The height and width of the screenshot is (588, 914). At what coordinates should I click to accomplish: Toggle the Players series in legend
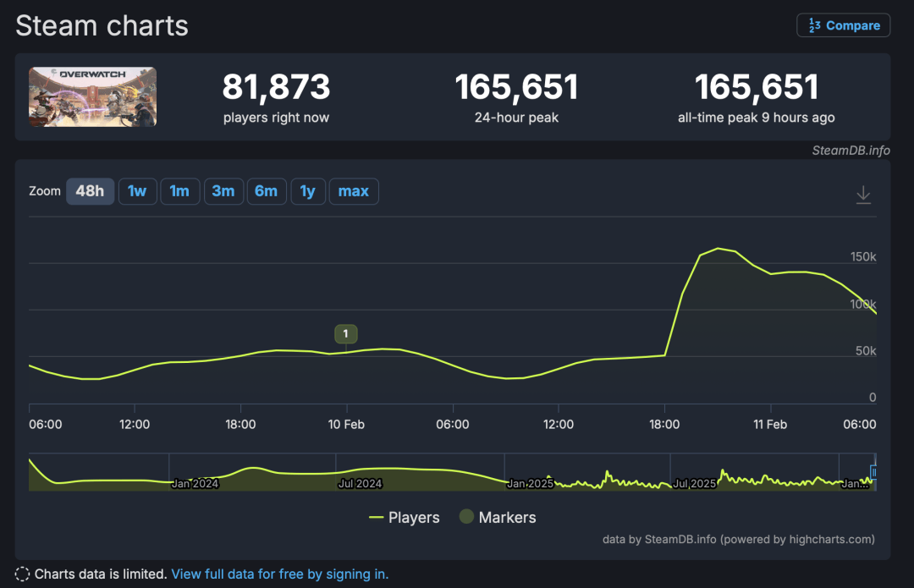click(405, 518)
